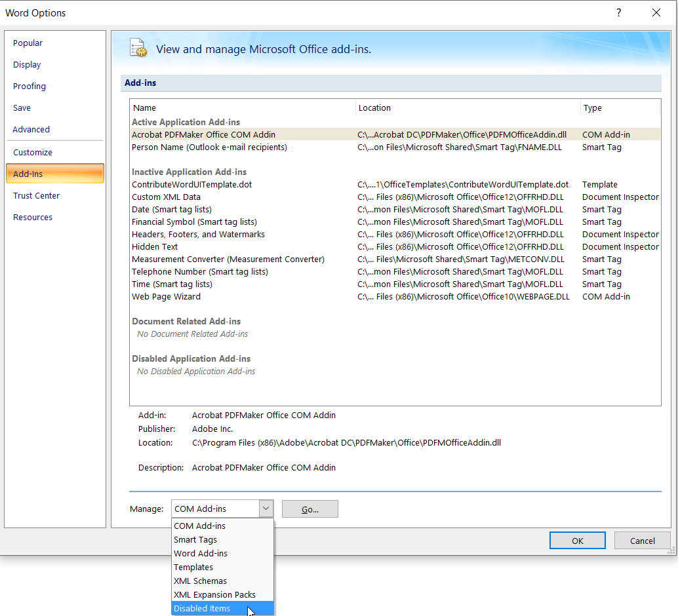The height and width of the screenshot is (616, 678).
Task: Select XML Schemas in the Manage list
Action: click(x=200, y=581)
